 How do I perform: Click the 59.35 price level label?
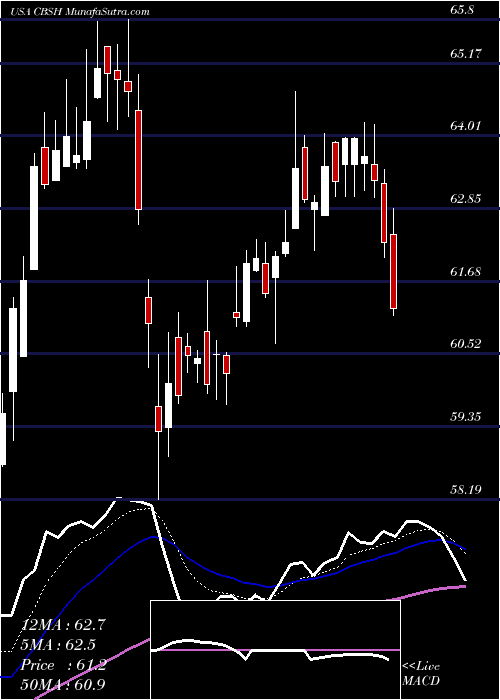click(x=466, y=417)
